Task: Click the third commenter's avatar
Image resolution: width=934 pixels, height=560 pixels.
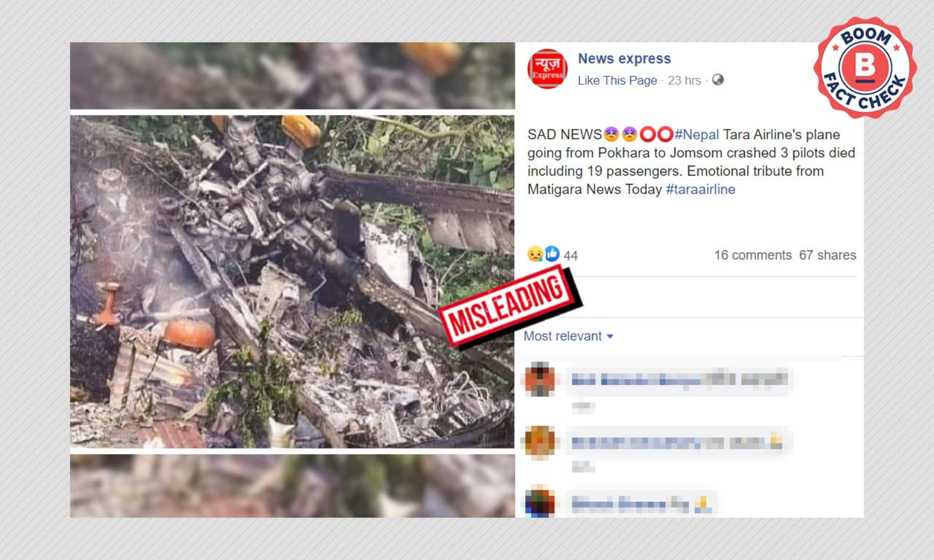Action: [x=540, y=503]
